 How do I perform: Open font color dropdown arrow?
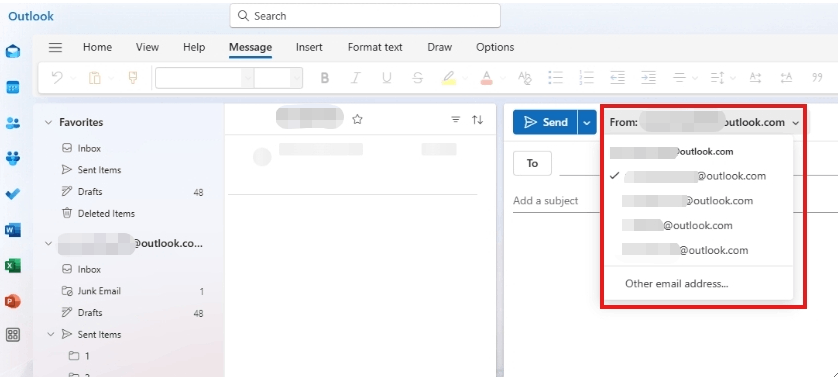pos(502,79)
